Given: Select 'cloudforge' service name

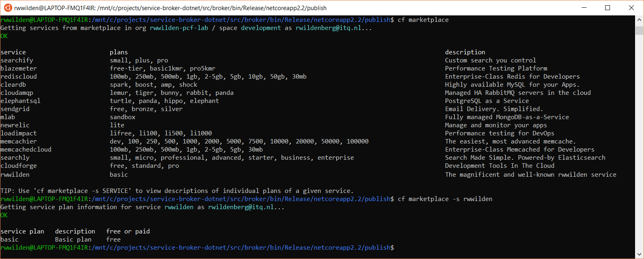Looking at the screenshot, I should pos(19,166).
